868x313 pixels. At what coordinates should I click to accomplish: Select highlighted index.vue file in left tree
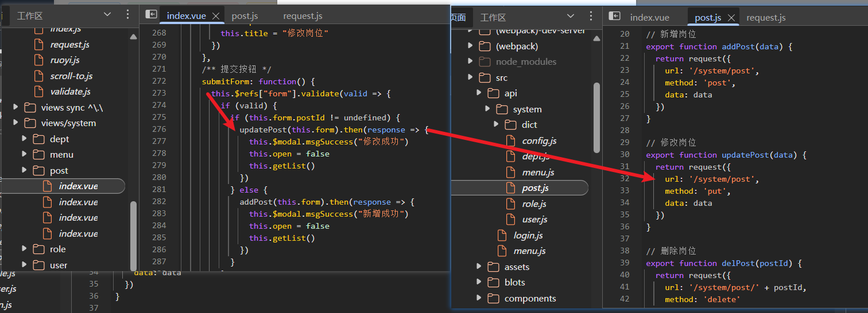tap(63, 186)
